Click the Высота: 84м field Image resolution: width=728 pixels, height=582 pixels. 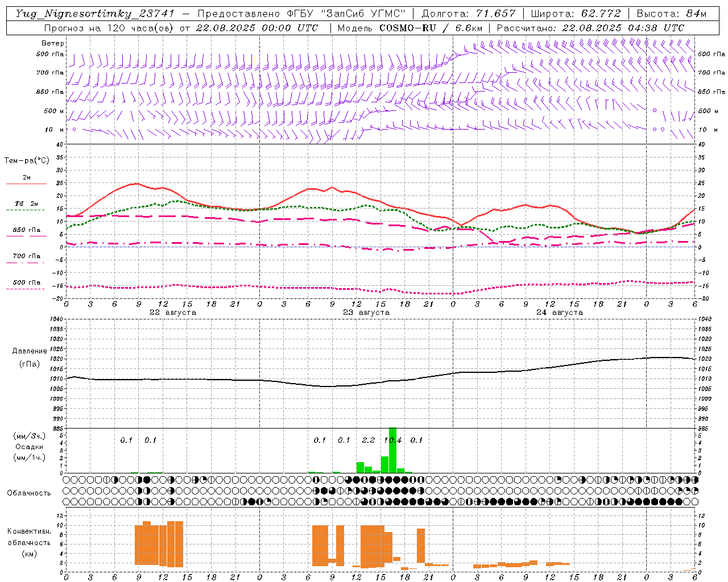click(672, 14)
